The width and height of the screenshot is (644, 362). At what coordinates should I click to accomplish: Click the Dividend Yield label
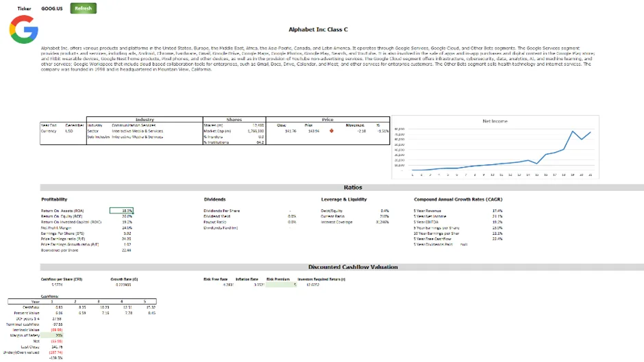tap(217, 216)
